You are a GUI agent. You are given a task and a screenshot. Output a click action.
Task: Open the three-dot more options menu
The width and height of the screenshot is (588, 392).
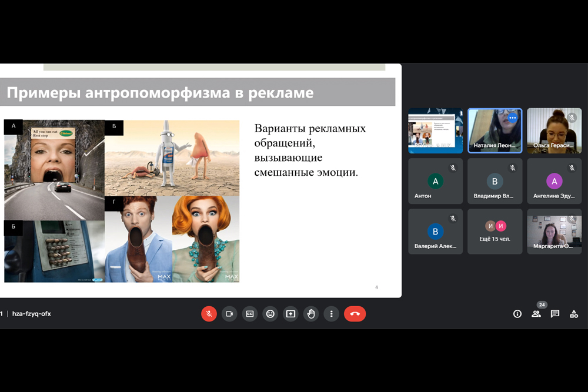pyautogui.click(x=332, y=314)
